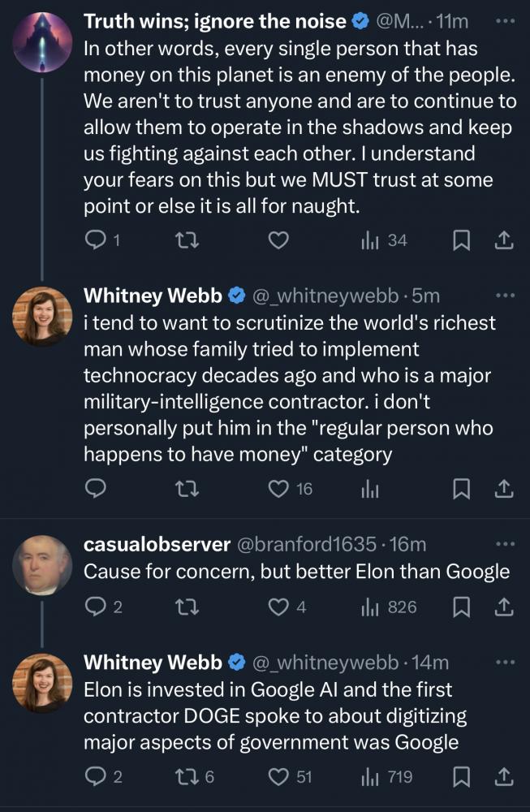Like the Truth wins tweet
The image size is (530, 812).
click(278, 240)
